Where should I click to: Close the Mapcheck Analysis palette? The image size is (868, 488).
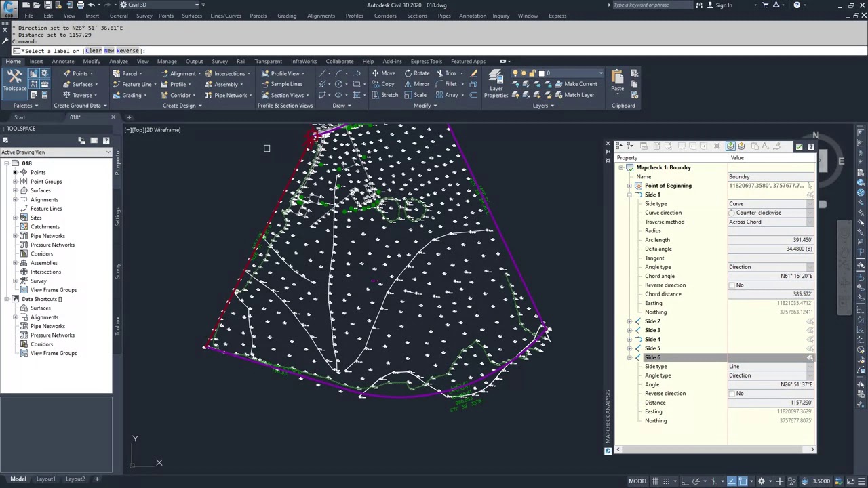pos(608,144)
